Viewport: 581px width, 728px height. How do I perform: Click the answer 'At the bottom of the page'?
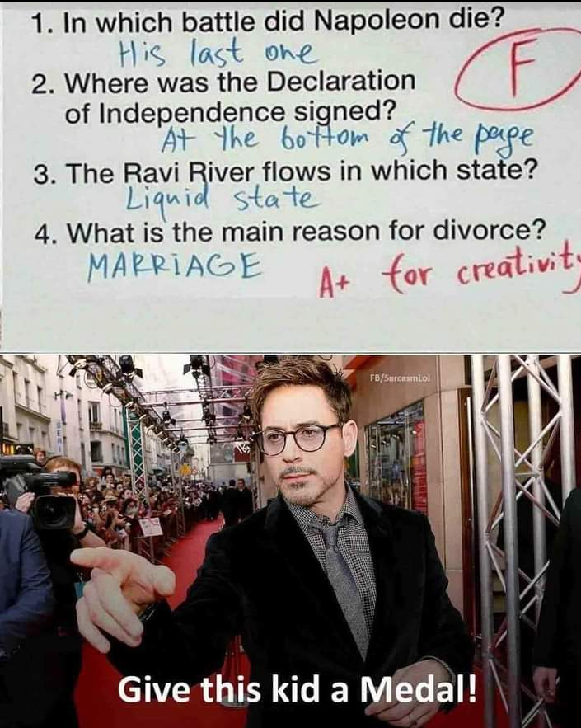coord(348,134)
